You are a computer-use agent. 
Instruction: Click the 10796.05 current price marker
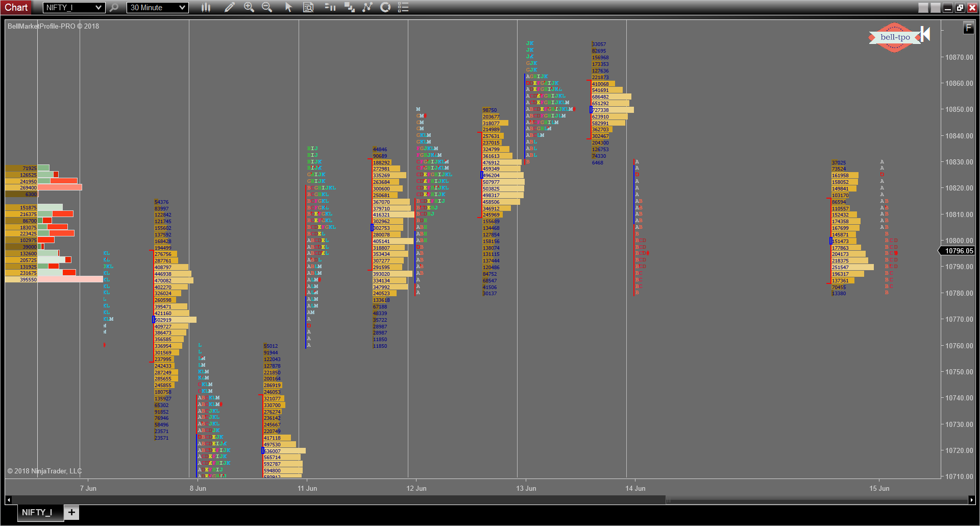tap(959, 251)
